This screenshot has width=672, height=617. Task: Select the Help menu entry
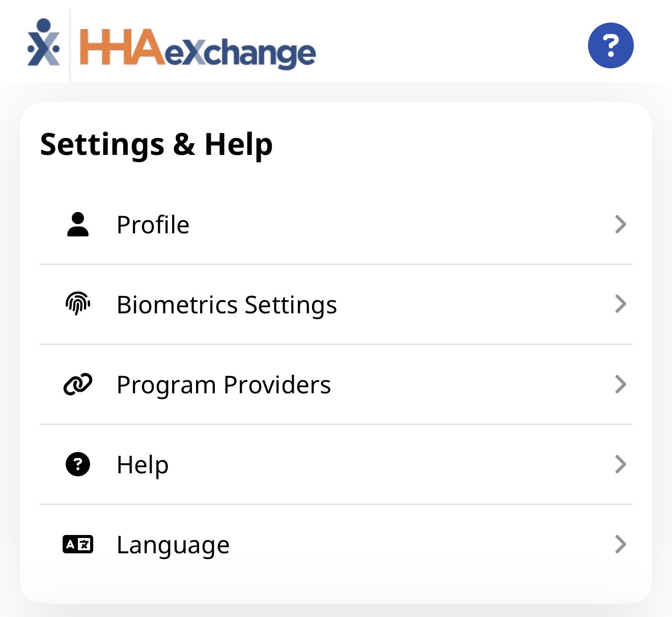click(x=143, y=465)
